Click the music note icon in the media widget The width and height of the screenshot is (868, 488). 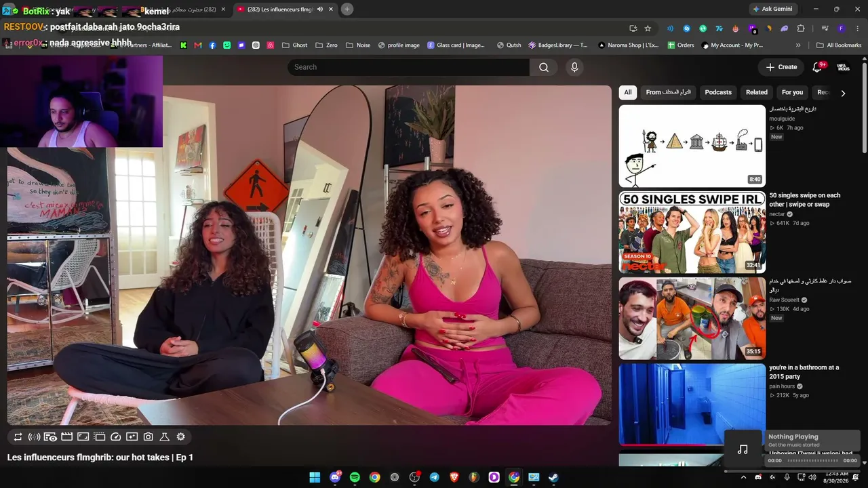coord(743,449)
